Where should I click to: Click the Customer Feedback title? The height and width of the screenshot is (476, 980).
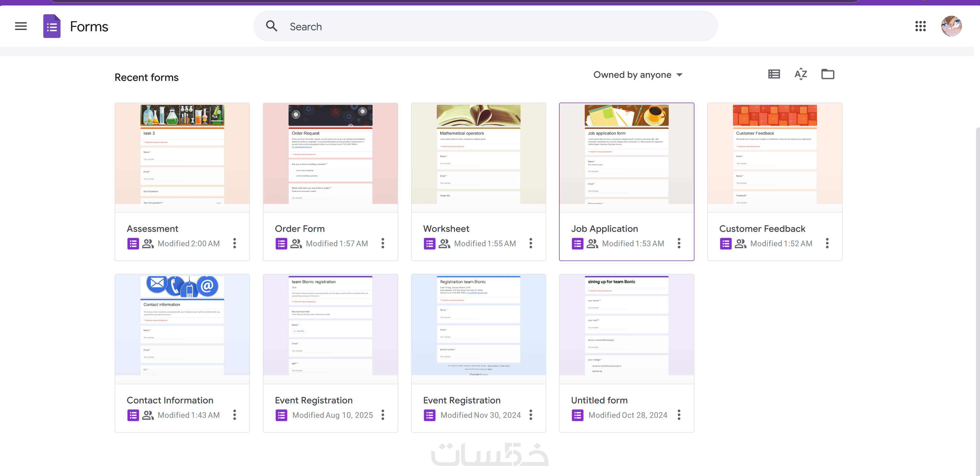[762, 229]
